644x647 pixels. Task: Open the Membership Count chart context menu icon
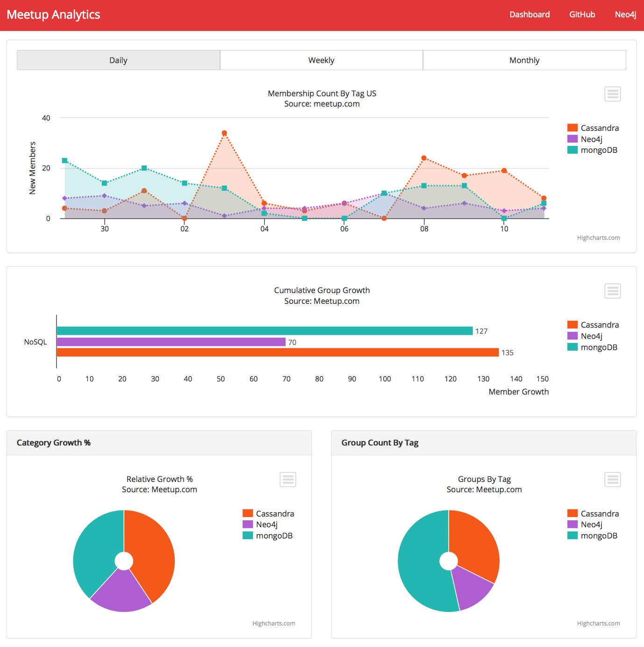coord(613,94)
